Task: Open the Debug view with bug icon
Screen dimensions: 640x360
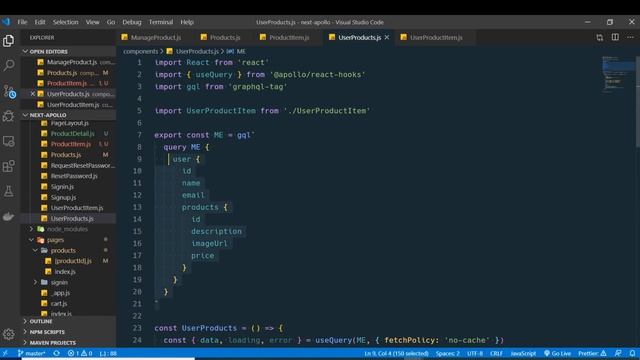Action: pos(9,116)
